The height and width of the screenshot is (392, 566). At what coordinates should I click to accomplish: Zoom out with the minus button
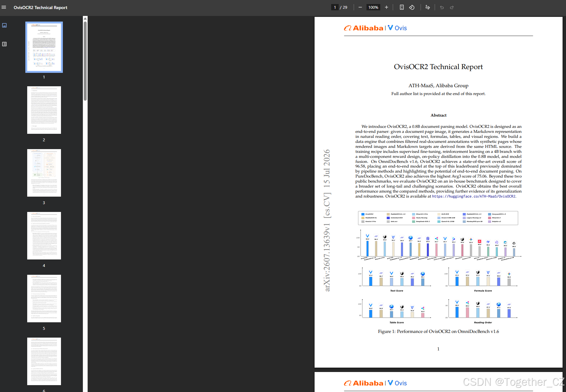[360, 7]
